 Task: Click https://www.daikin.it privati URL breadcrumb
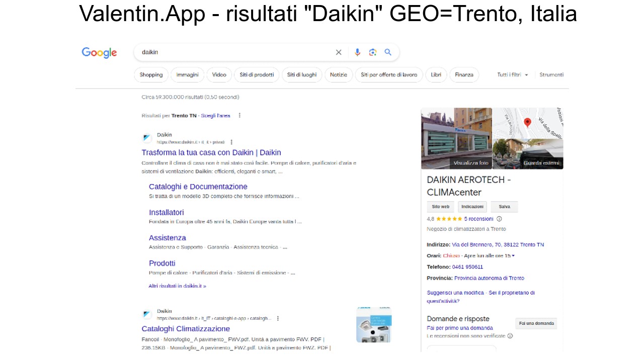point(191,142)
